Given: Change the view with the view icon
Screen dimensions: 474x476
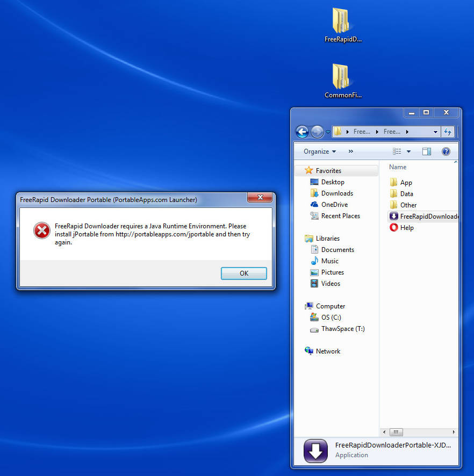Looking at the screenshot, I should pos(397,151).
